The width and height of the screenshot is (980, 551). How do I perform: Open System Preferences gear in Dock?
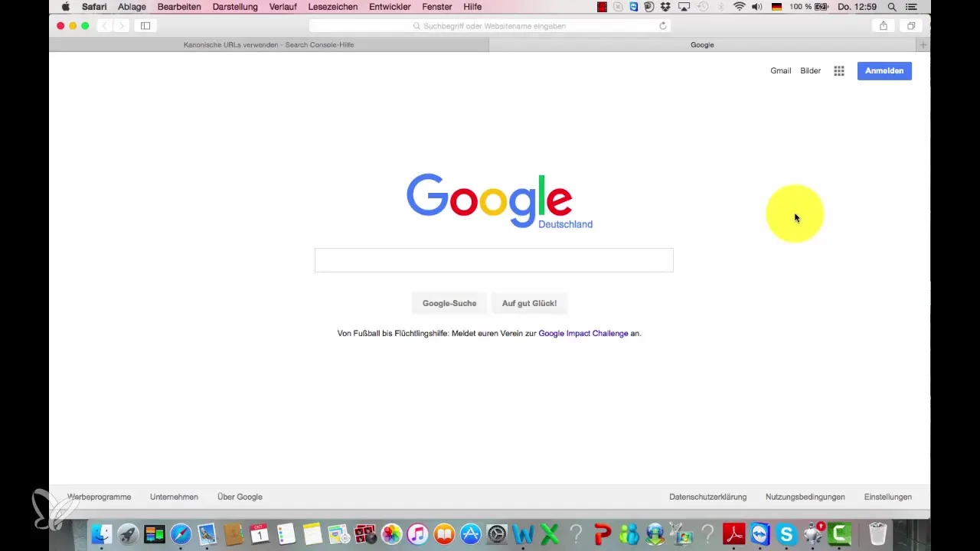pos(497,533)
